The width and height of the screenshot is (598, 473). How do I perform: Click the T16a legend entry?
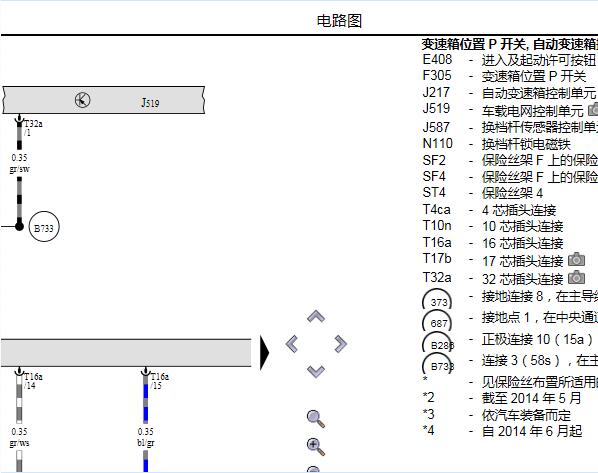pyautogui.click(x=493, y=243)
